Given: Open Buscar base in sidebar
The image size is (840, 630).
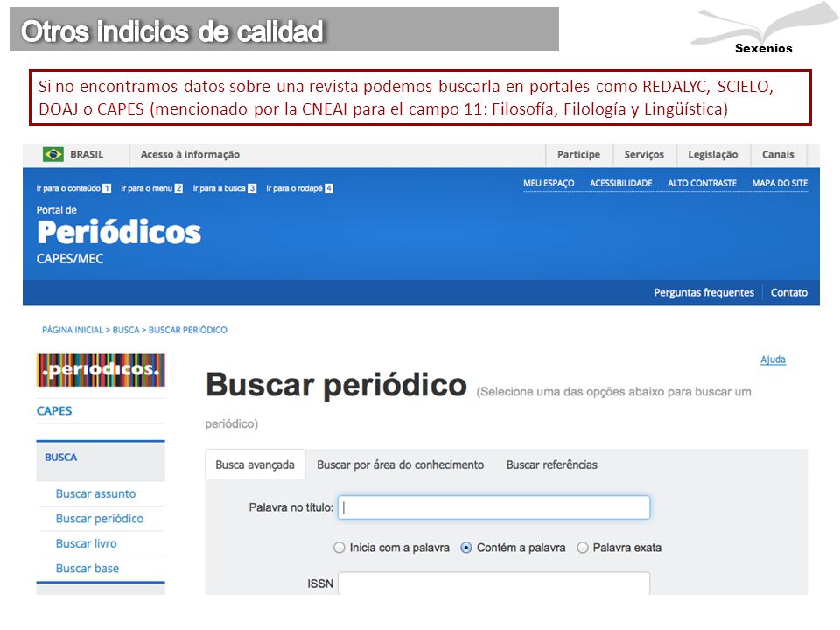Looking at the screenshot, I should pyautogui.click(x=87, y=569).
